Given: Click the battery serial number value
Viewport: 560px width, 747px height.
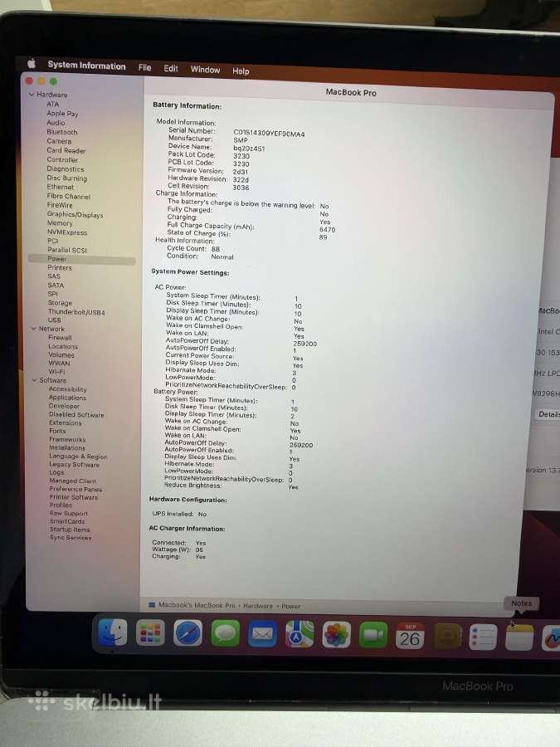Looking at the screenshot, I should pos(269,134).
